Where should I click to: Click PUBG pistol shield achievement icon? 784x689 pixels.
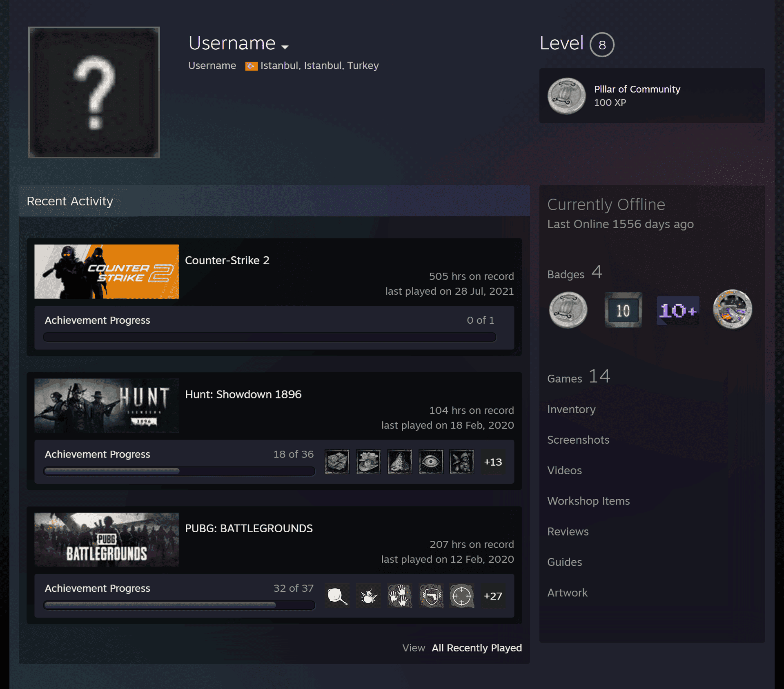click(431, 596)
